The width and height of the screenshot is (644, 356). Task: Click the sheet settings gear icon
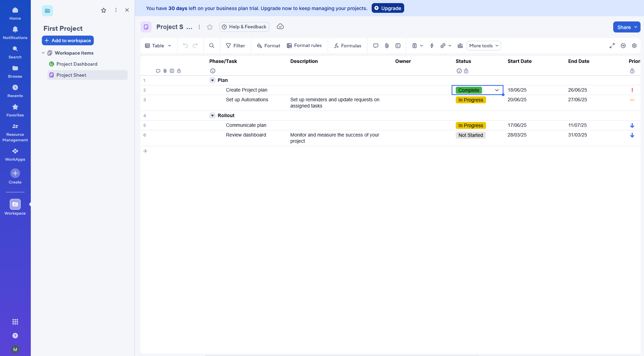pos(634,45)
